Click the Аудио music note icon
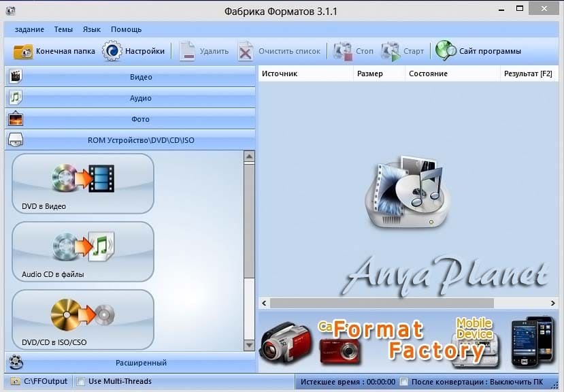The image size is (564, 392). [x=16, y=97]
